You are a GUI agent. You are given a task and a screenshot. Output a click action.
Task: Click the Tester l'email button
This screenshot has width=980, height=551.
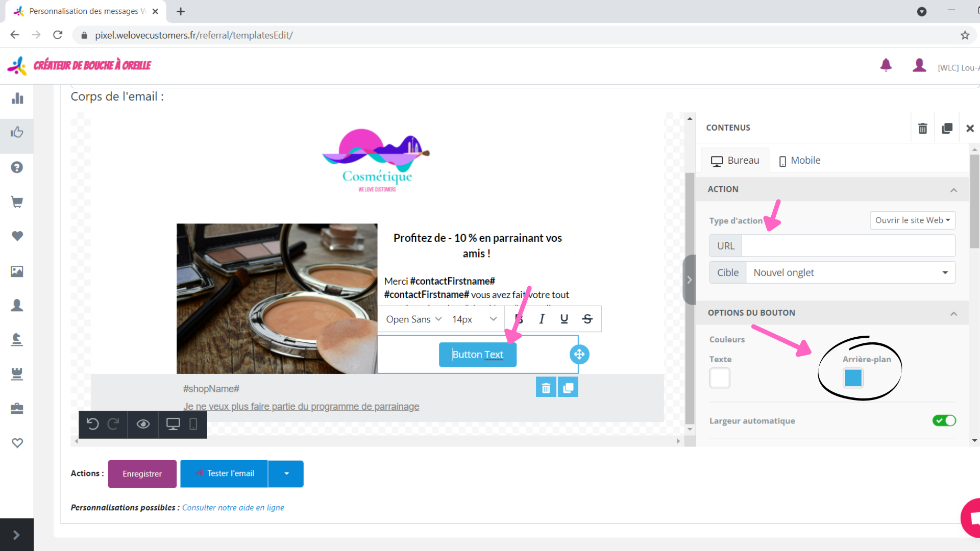224,474
